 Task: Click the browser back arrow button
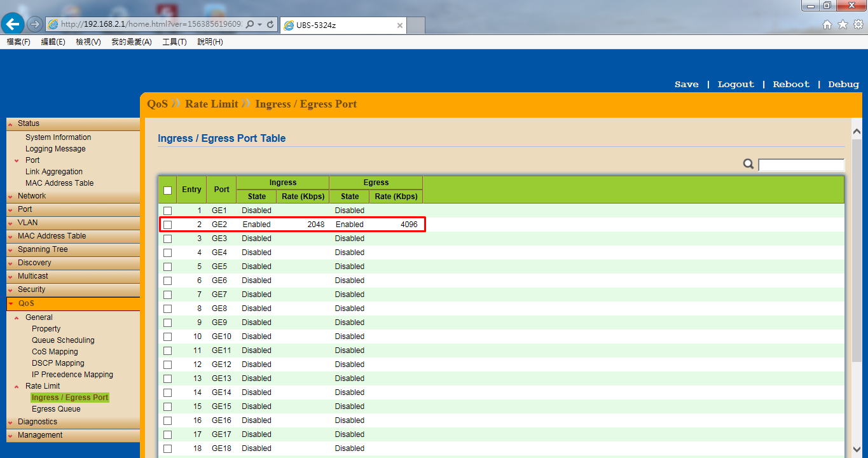(13, 24)
